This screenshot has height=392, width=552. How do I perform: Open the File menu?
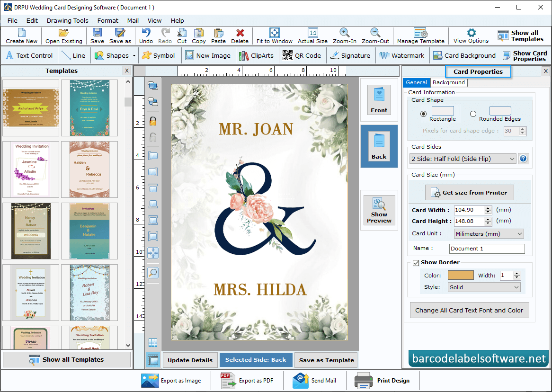(x=12, y=20)
